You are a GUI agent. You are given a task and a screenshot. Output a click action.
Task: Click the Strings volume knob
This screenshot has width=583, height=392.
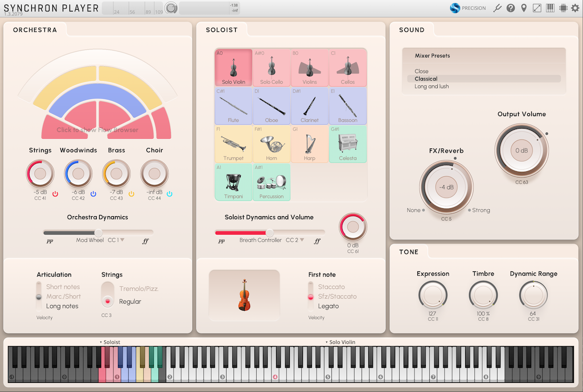point(40,174)
